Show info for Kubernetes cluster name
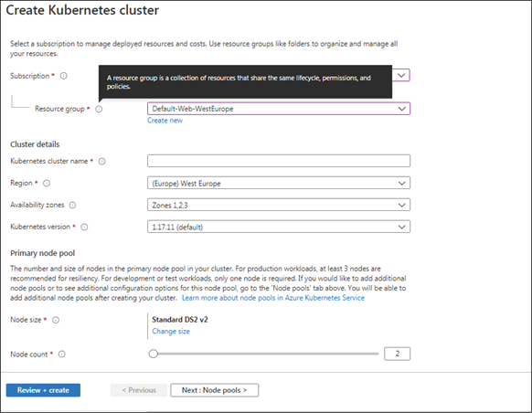This screenshot has height=413, width=532. [101, 162]
